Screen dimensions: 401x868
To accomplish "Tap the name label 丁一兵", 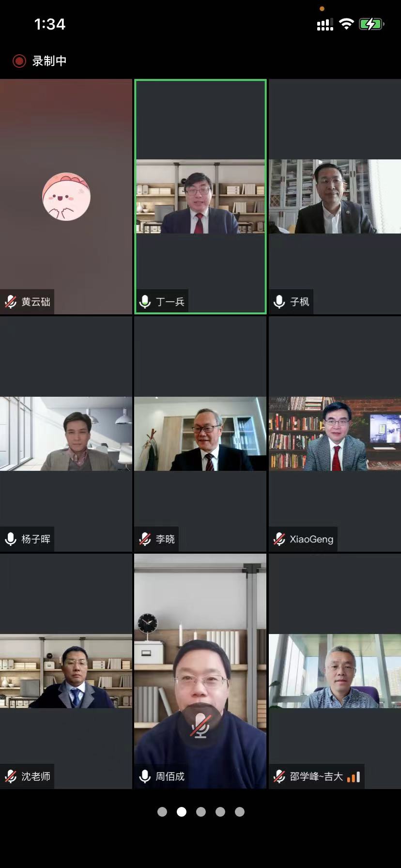I will point(170,302).
